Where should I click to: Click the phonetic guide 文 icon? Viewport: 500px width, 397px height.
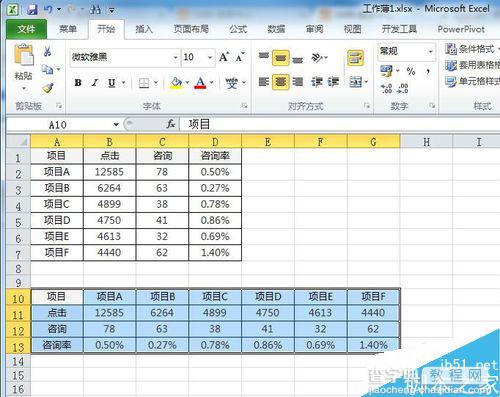231,83
